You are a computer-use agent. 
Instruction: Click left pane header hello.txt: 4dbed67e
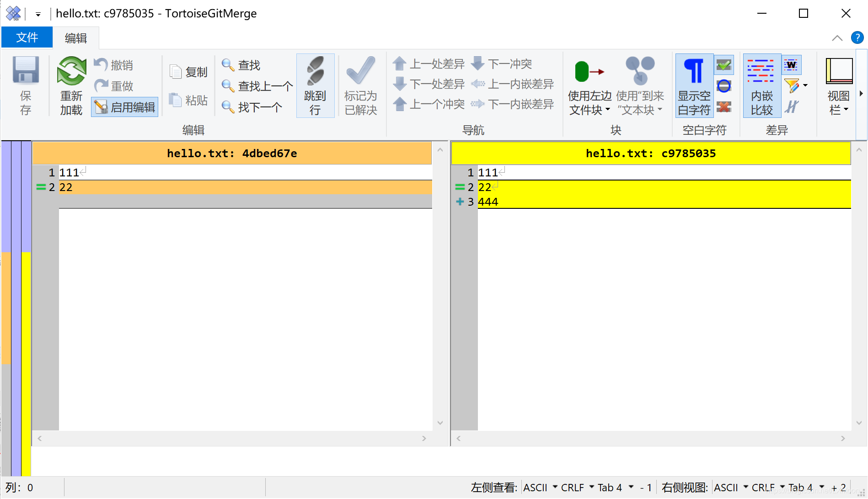pyautogui.click(x=232, y=153)
